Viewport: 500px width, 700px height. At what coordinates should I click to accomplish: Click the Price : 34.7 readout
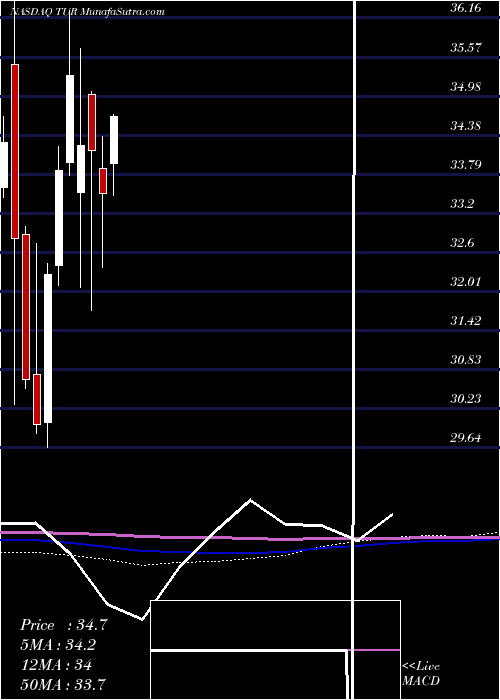(x=64, y=625)
